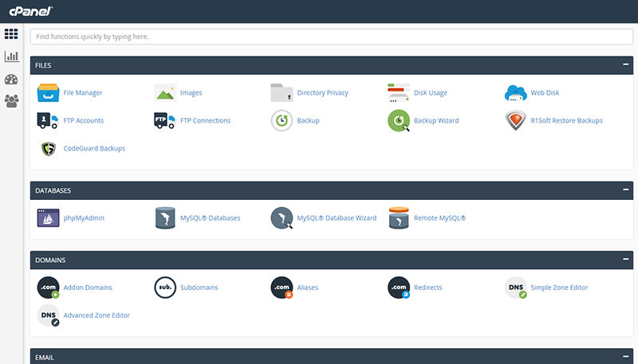
Task: Click the MySQL Databases icon
Action: pyautogui.click(x=165, y=217)
